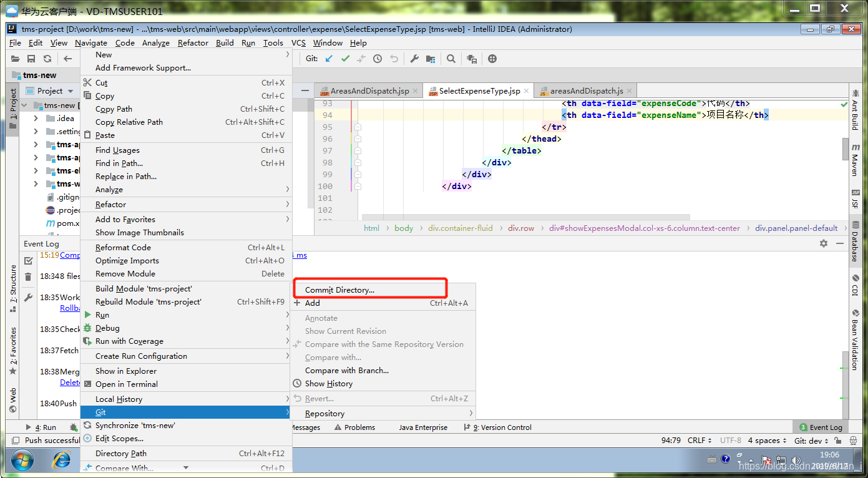Choose Reformat Code menu item

[x=186, y=248]
